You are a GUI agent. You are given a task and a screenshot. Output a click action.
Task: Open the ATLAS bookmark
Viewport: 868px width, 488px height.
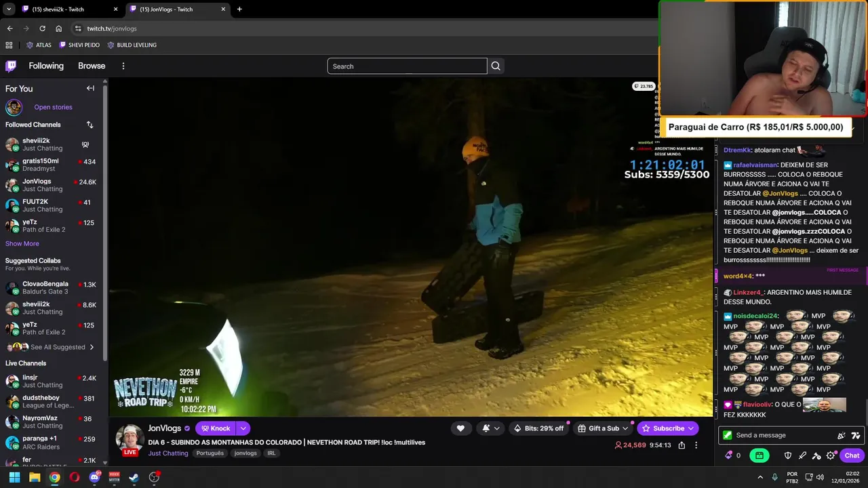click(39, 45)
